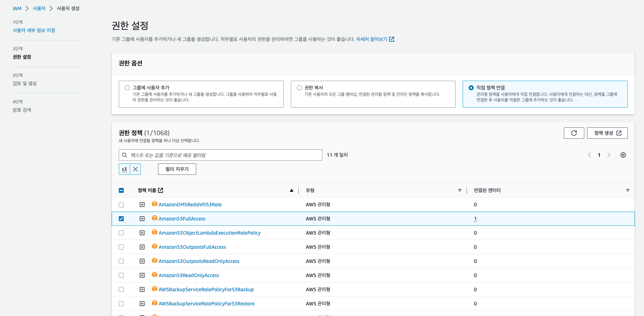644x316 pixels.
Task: Expand AWSBackupServiceRolePolicyForS3Backup policy details
Action: tap(142, 289)
